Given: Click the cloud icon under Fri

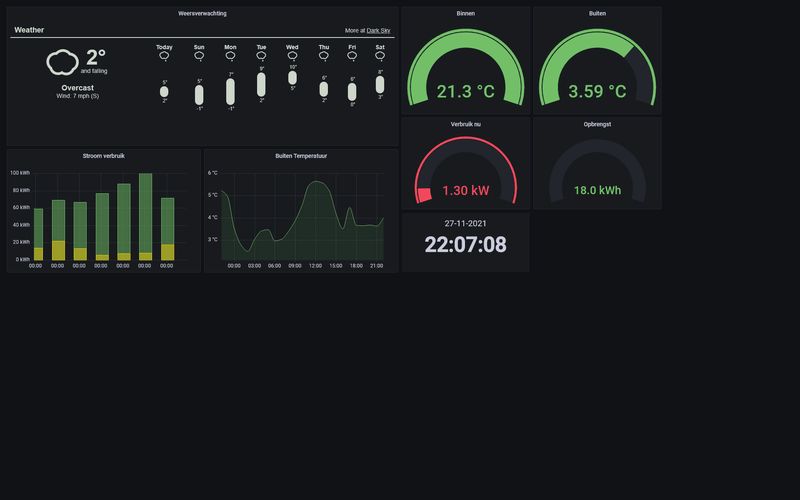Looking at the screenshot, I should coord(352,56).
